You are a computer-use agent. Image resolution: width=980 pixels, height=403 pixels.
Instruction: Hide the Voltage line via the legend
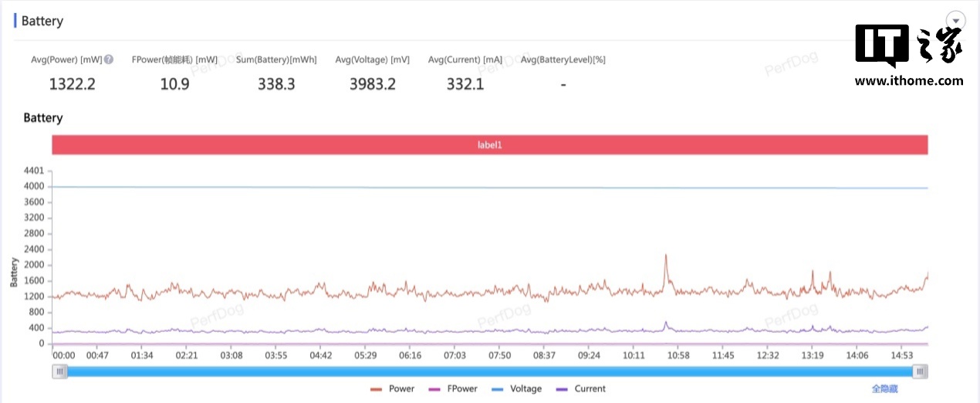coord(517,389)
